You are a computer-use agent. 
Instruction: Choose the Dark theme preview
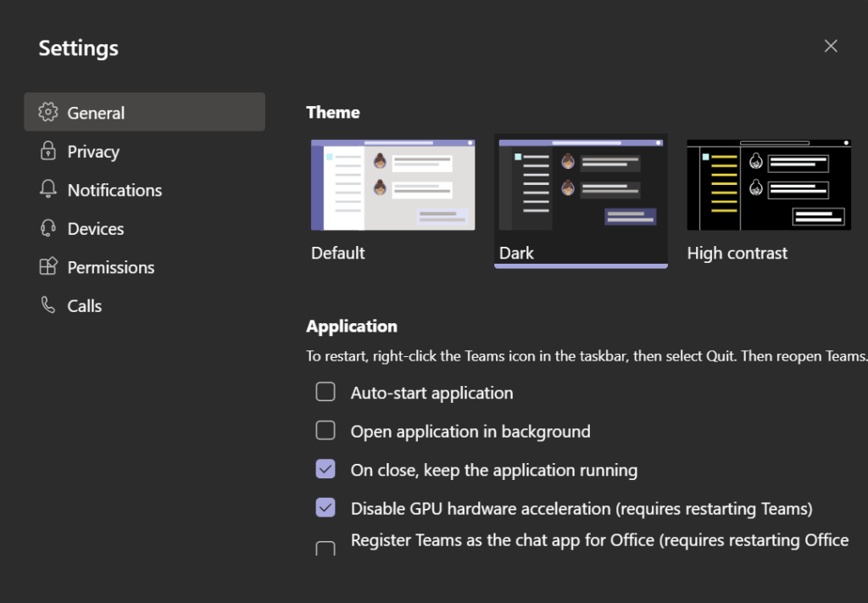coord(581,185)
